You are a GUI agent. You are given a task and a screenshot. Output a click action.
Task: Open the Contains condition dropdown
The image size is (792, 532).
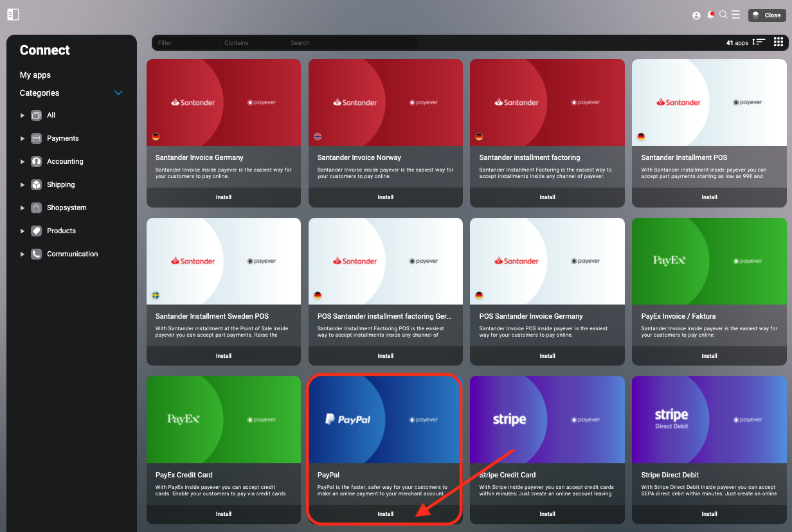pos(253,43)
